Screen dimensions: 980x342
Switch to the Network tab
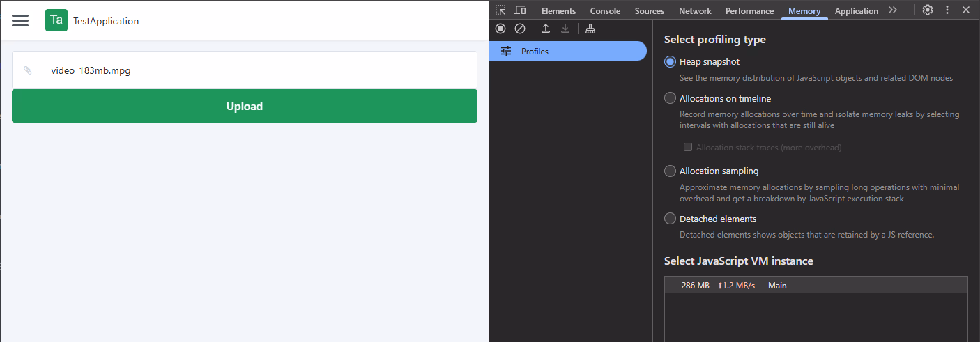pos(695,10)
